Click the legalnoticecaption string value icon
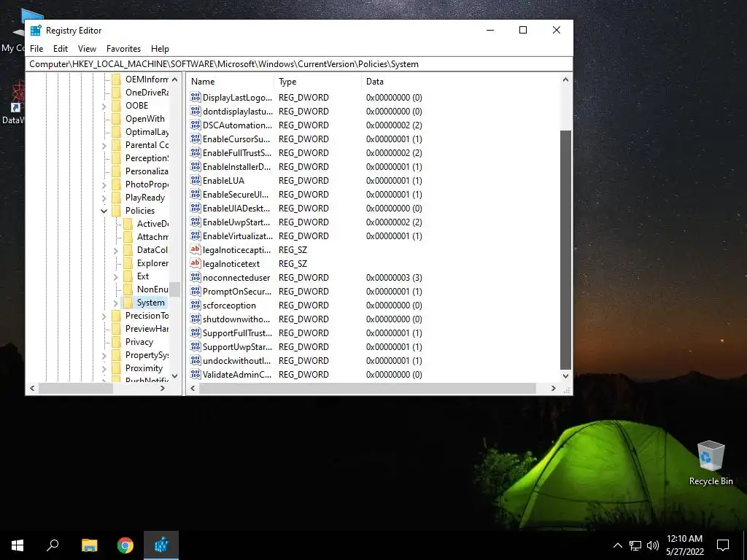 [196, 249]
